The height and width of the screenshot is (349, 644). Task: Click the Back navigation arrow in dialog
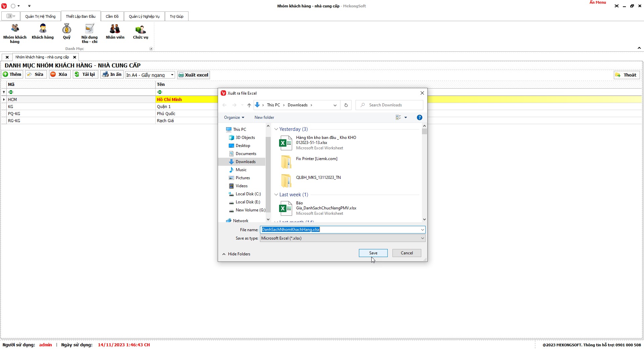225,105
